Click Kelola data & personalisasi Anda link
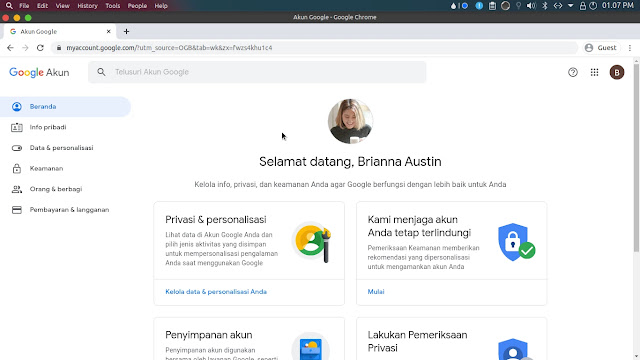Screen dimensions: 640x360 tap(216, 292)
